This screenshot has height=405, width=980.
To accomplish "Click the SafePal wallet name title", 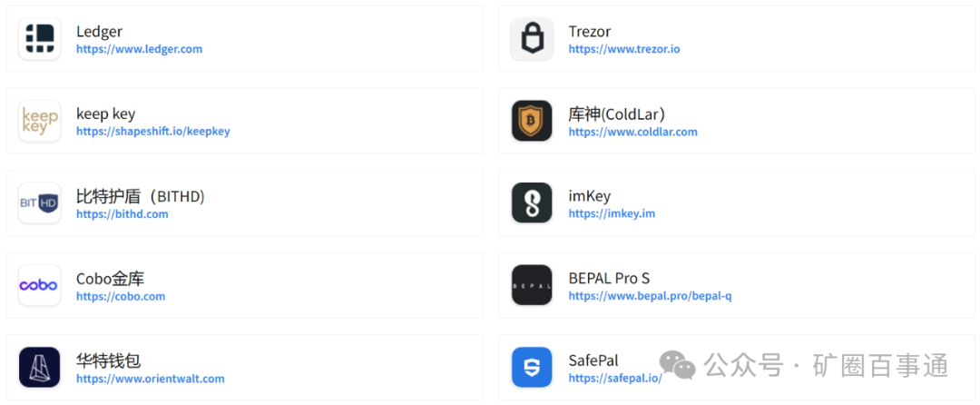I will 593,361.
